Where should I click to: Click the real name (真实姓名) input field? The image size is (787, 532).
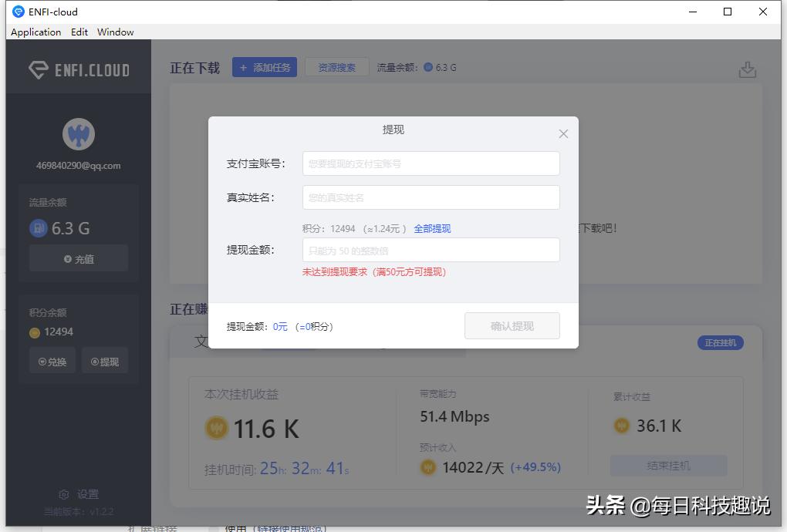(x=431, y=197)
